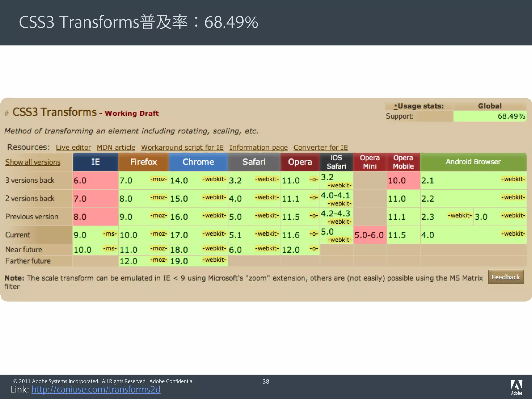The width and height of the screenshot is (532, 399).
Task: Click the Safari 6.0 near future cell
Action: pyautogui.click(x=254, y=250)
